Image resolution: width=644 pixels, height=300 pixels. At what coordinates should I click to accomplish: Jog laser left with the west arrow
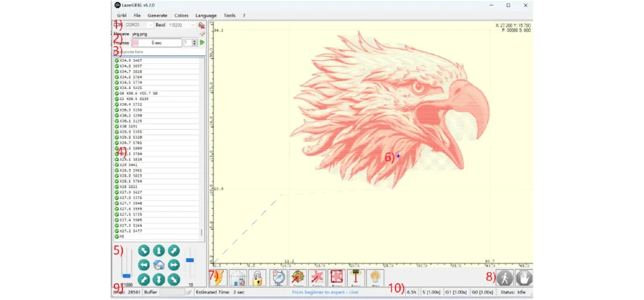coord(143,265)
